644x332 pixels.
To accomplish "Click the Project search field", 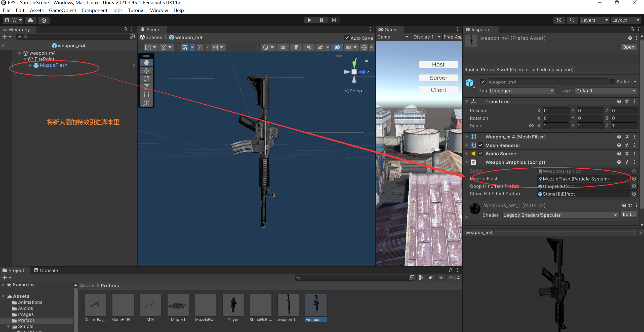I will click(353, 278).
